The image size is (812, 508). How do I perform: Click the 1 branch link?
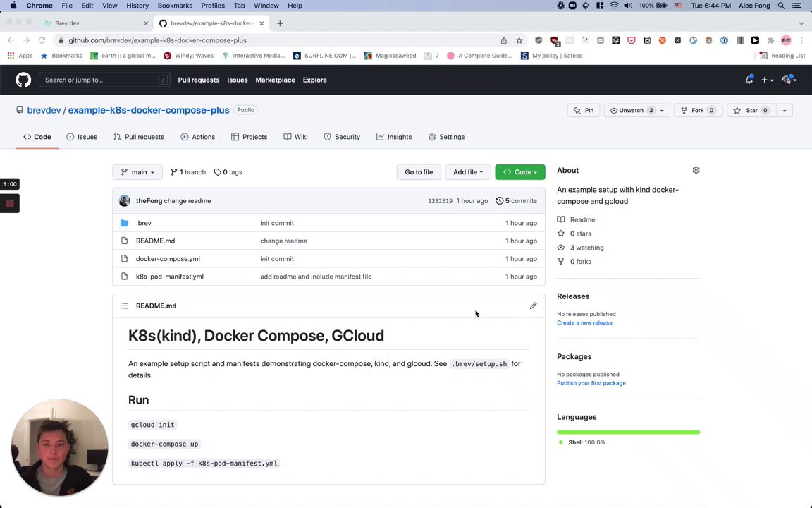click(x=188, y=172)
